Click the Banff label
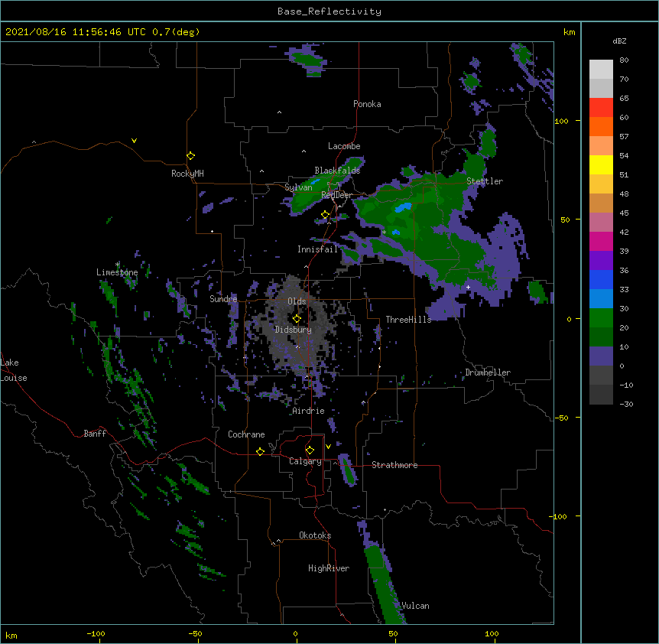 pos(95,434)
